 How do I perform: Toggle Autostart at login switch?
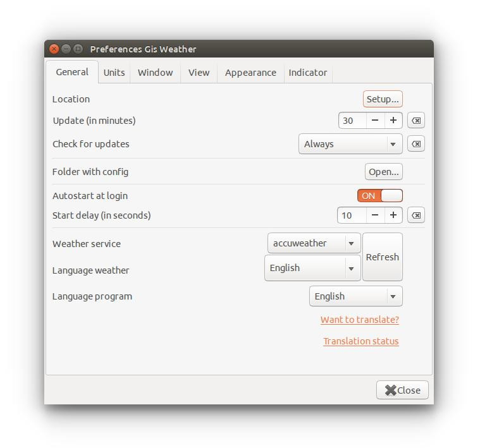tap(379, 196)
